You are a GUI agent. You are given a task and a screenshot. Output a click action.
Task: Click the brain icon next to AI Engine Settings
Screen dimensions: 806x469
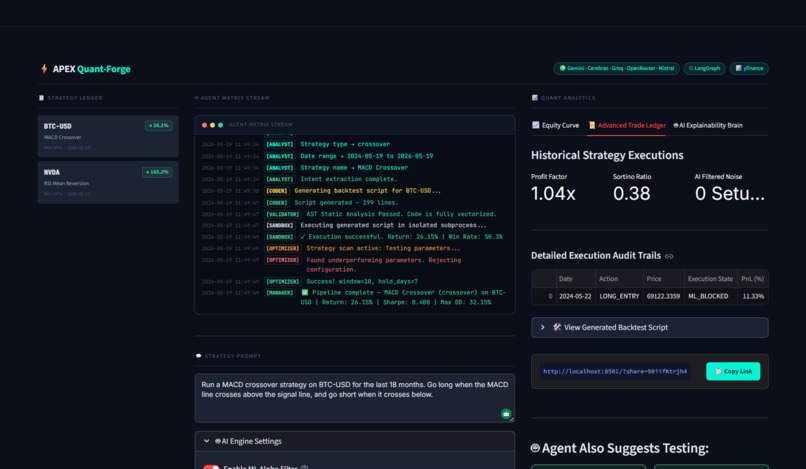(x=217, y=441)
